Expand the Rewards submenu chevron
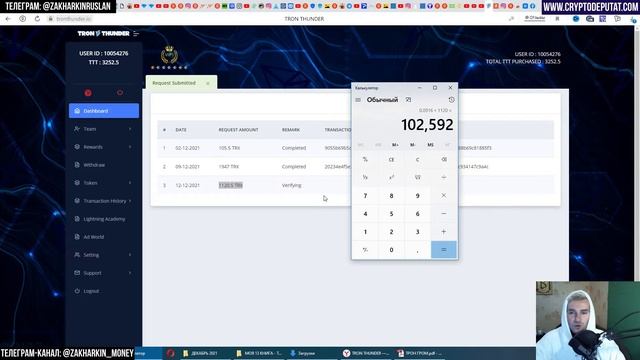Image resolution: width=640 pixels, height=360 pixels. click(130, 147)
